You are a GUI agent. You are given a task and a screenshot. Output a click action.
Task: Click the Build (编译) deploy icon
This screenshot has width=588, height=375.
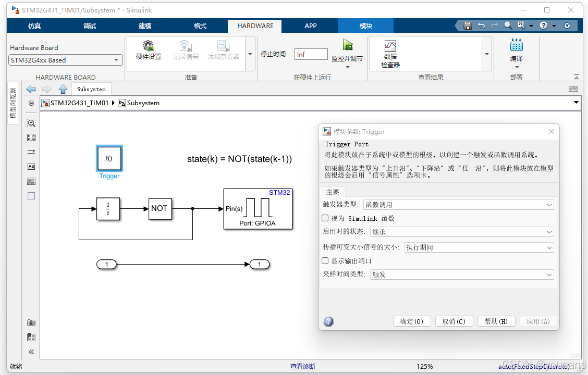click(517, 45)
